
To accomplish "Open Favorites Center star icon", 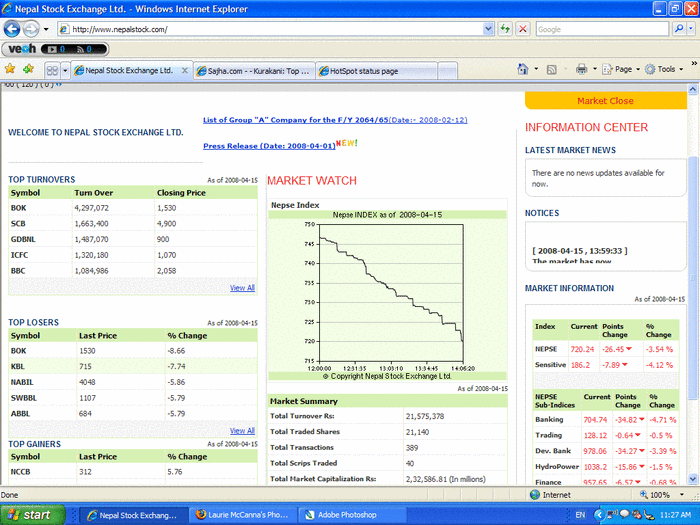I will 10,70.
